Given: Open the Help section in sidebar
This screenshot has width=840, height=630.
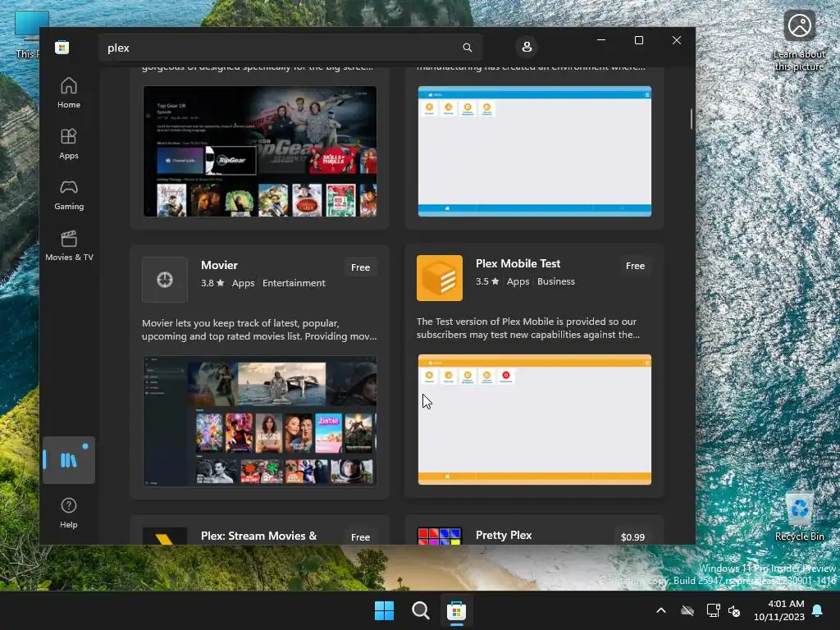Looking at the screenshot, I should coord(69,513).
